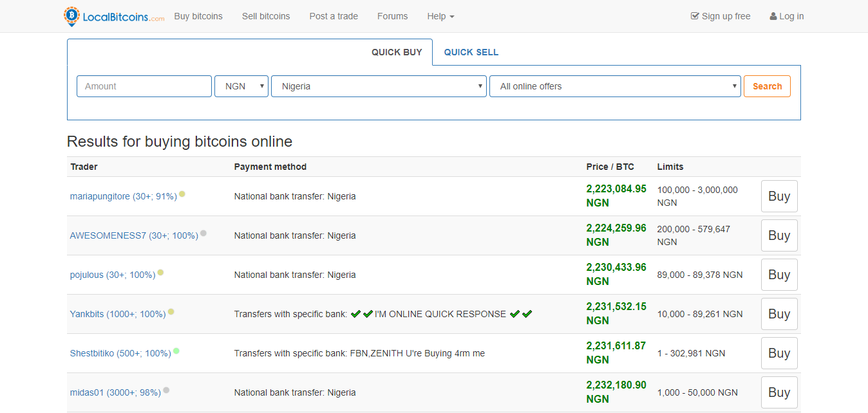This screenshot has width=868, height=413.
Task: Click limits 10,000 - 89,261 NGN
Action: (x=700, y=314)
